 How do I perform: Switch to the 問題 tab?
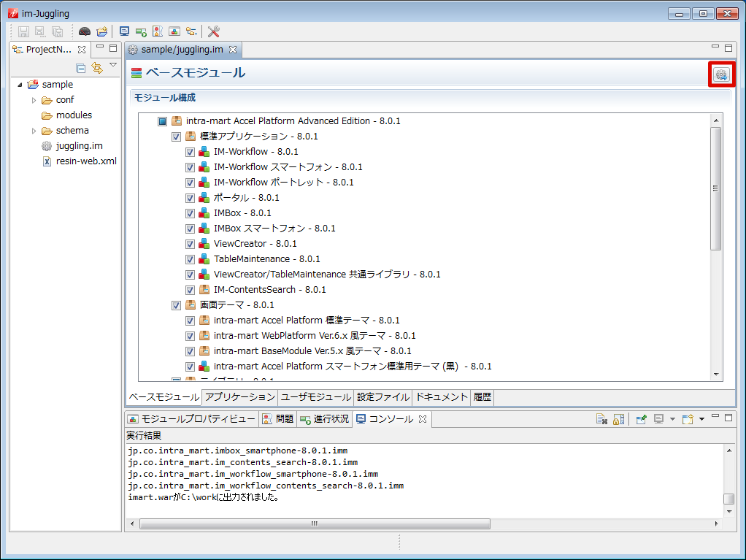pyautogui.click(x=278, y=419)
